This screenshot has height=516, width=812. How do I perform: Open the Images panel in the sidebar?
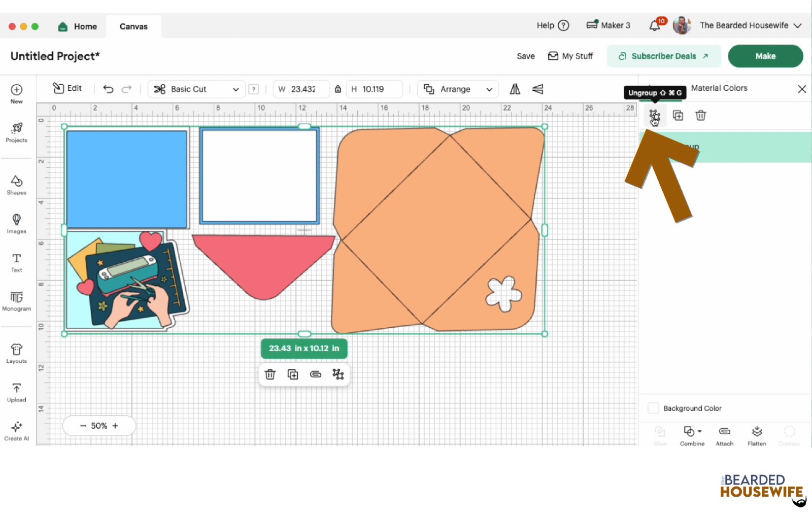(x=16, y=223)
